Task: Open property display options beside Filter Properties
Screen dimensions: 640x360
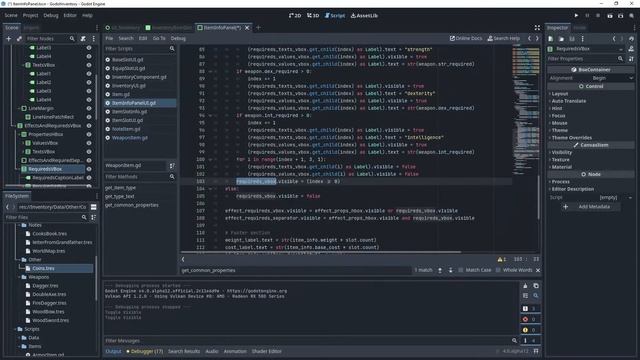Action: (631, 59)
